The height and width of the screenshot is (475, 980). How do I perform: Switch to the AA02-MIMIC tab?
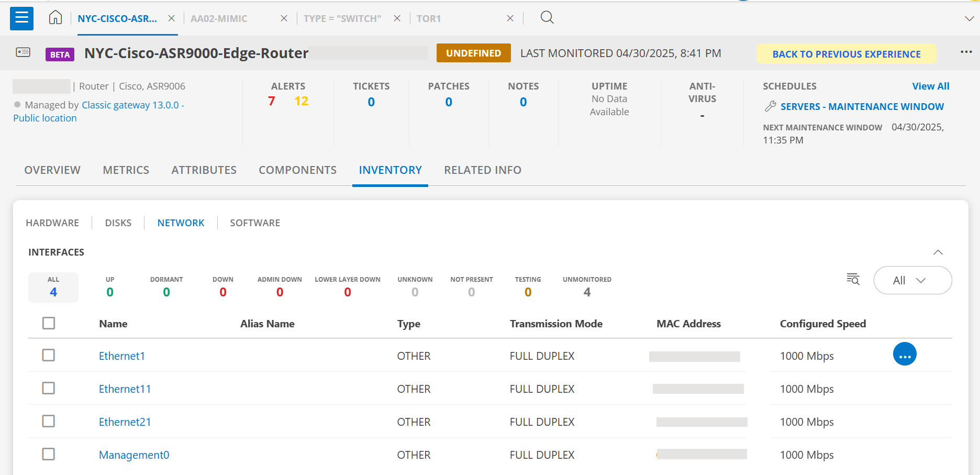[x=219, y=19]
